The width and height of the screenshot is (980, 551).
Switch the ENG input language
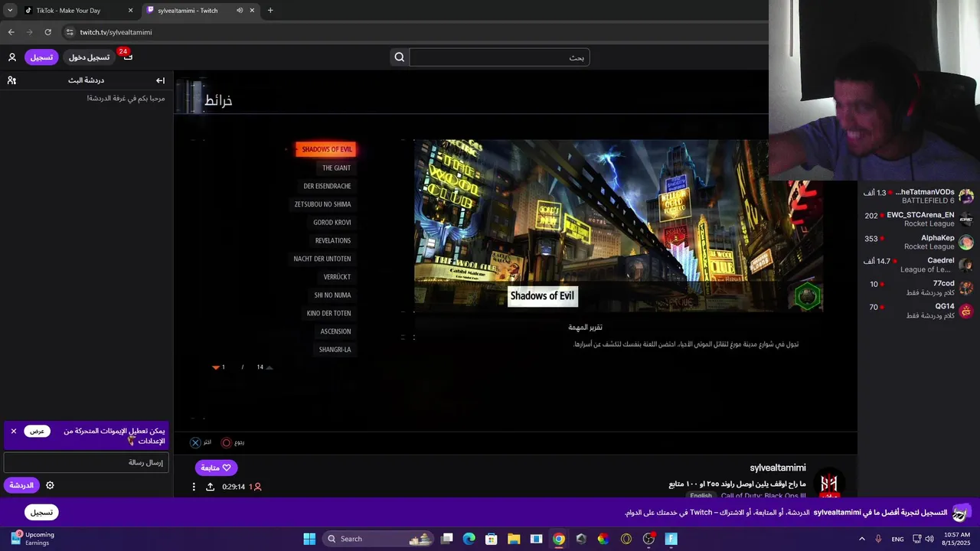click(x=897, y=539)
